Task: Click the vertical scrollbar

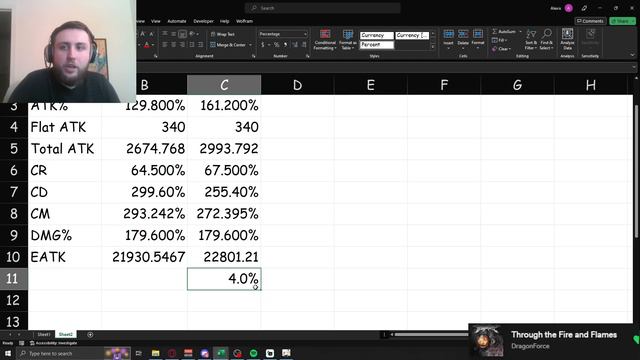Action: [x=636, y=171]
